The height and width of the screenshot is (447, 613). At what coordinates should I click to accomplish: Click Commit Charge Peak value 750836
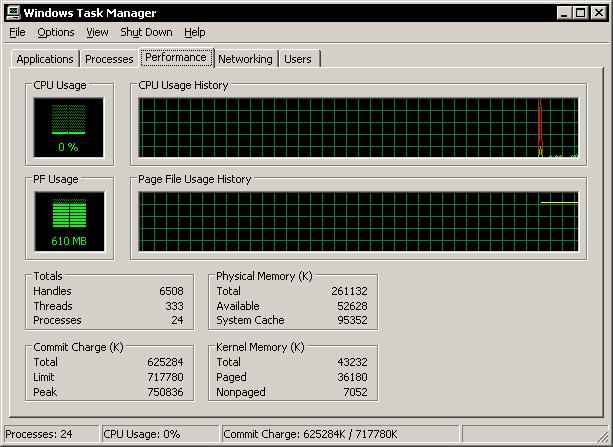(165, 392)
